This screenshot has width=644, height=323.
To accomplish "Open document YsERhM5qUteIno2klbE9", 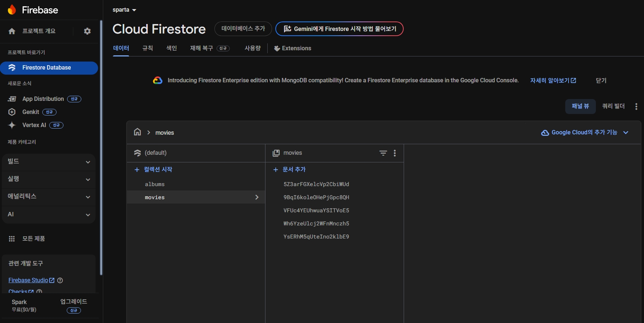I will [317, 237].
